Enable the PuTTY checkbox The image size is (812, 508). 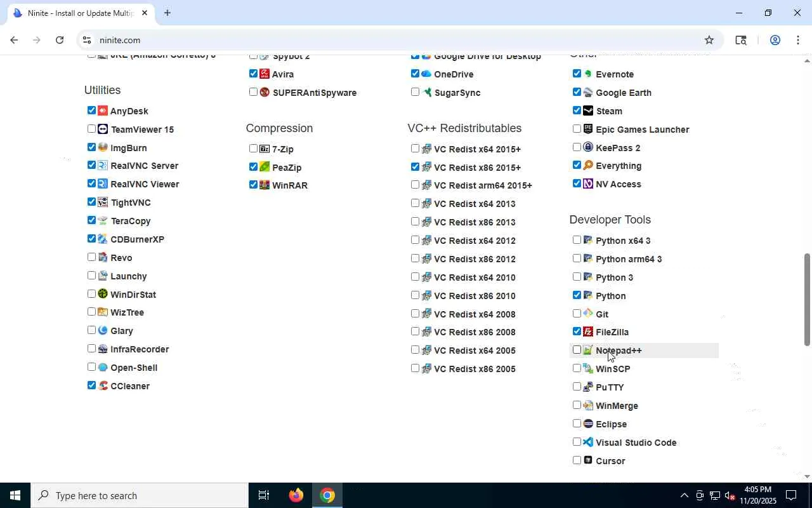coord(577,387)
